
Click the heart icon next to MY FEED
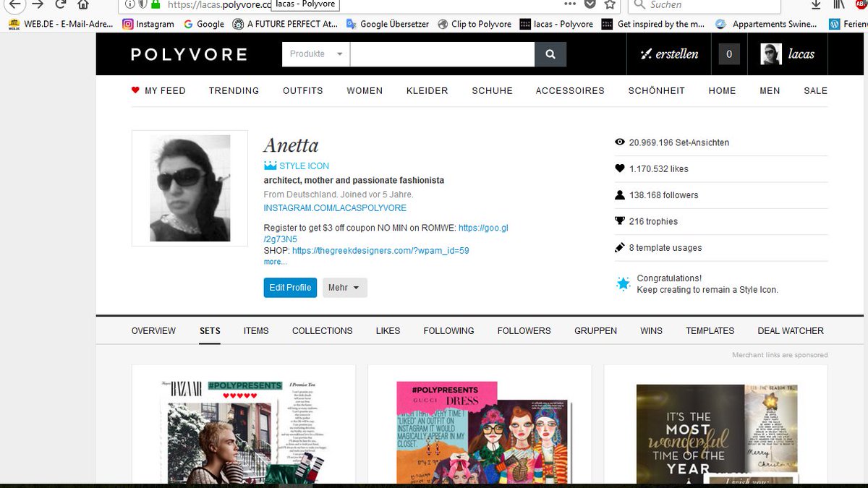(135, 90)
